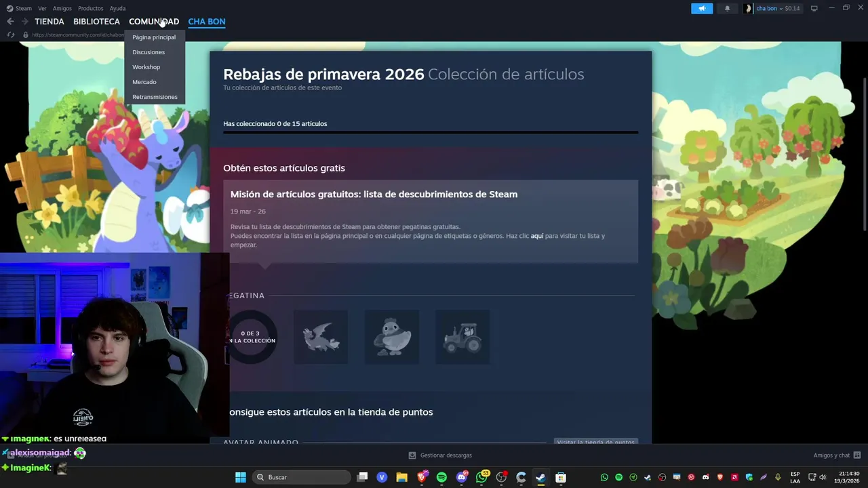Click the forward navigation arrow
Image resolution: width=868 pixels, height=488 pixels.
[24, 22]
